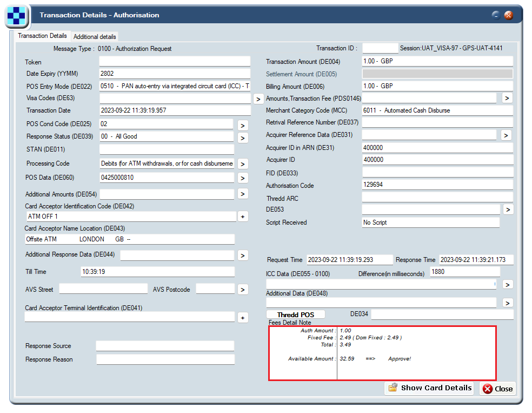This screenshot has width=532, height=413.
Task: Click the Response Time field
Action: tap(476, 260)
